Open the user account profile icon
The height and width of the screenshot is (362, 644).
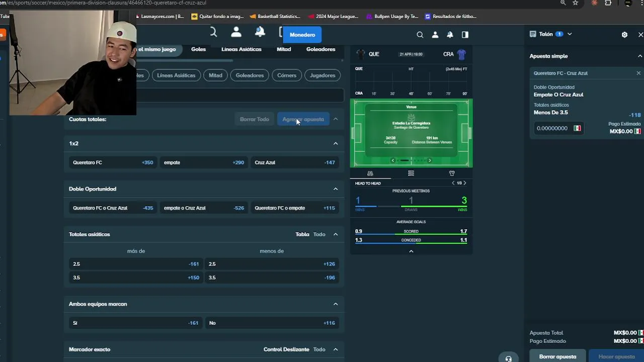(435, 35)
